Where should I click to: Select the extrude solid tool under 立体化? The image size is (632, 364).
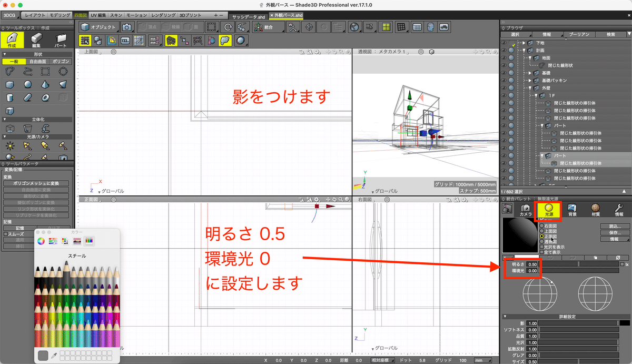9,128
